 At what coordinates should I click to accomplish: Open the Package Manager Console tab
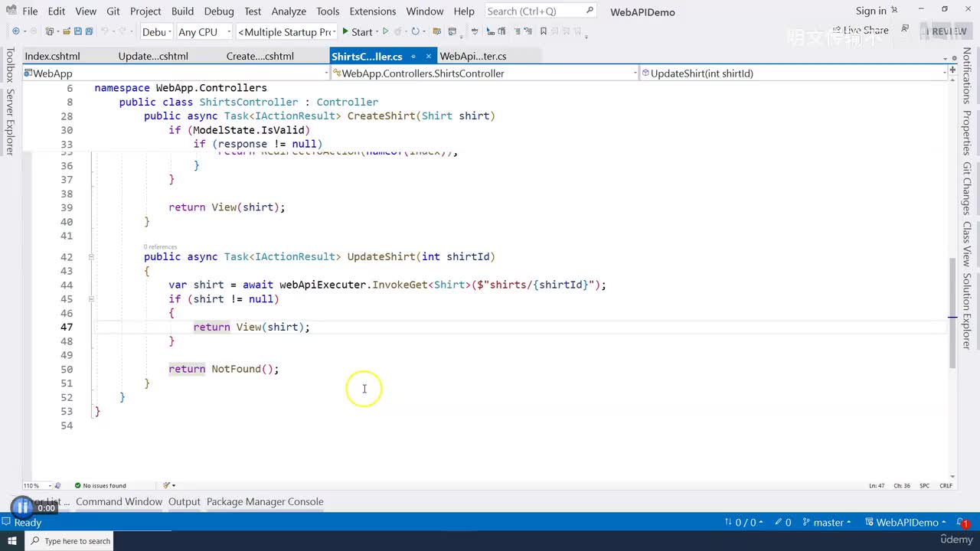[265, 502]
